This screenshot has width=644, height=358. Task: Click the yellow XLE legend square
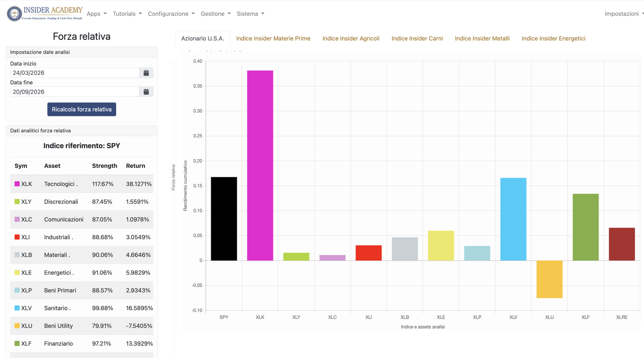[x=17, y=273]
